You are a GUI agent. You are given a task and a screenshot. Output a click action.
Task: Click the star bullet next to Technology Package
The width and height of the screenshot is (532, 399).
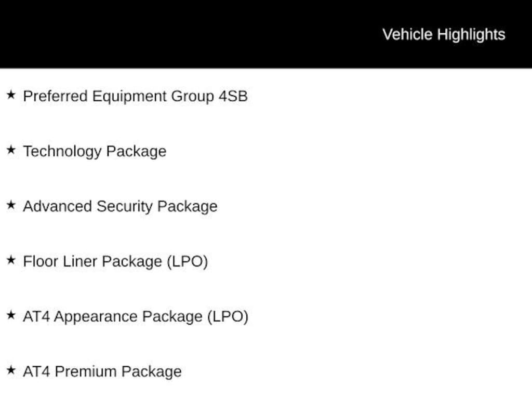(11, 150)
